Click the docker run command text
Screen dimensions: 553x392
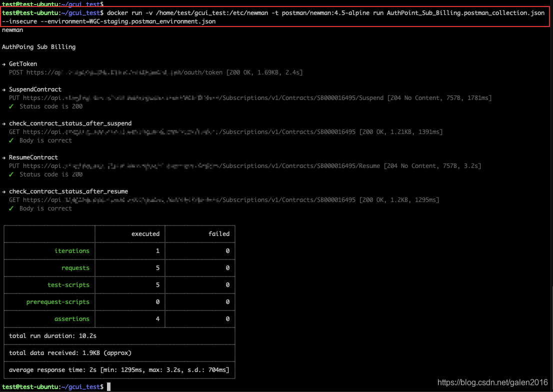[325, 13]
